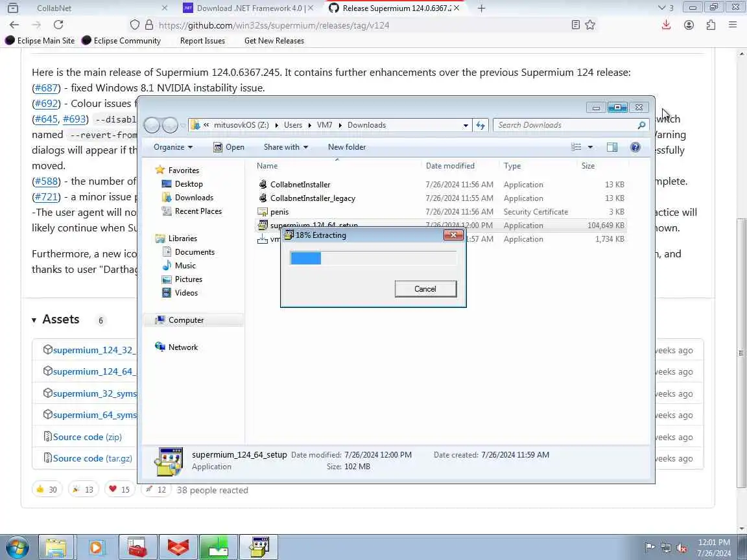Open red toolbox taskbar icon
747x560 pixels.
(x=137, y=548)
